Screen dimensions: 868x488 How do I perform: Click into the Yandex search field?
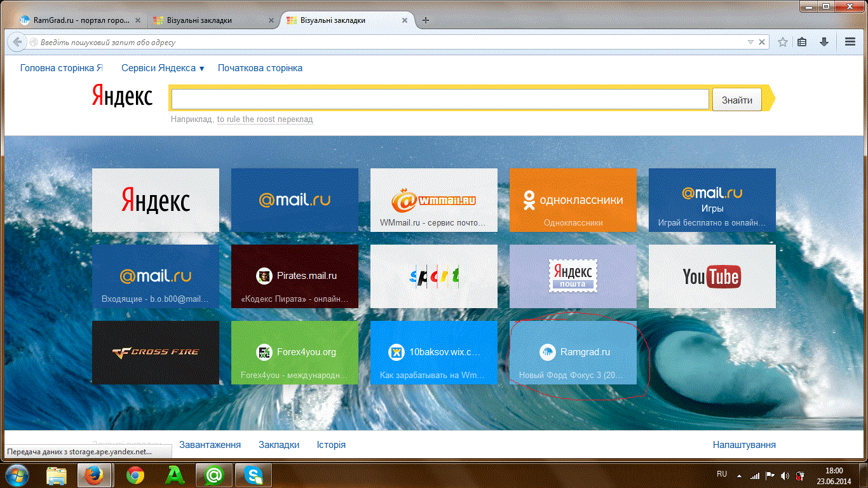click(440, 100)
